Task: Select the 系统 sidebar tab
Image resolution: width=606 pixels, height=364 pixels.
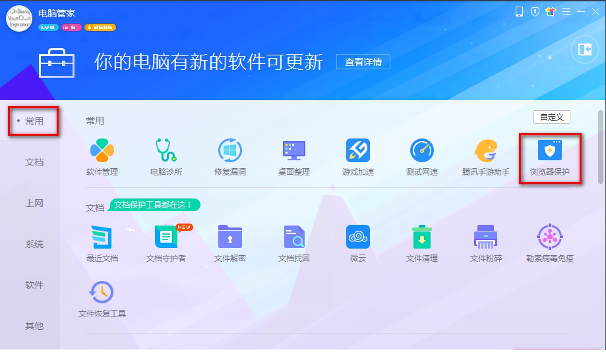Action: pos(34,244)
